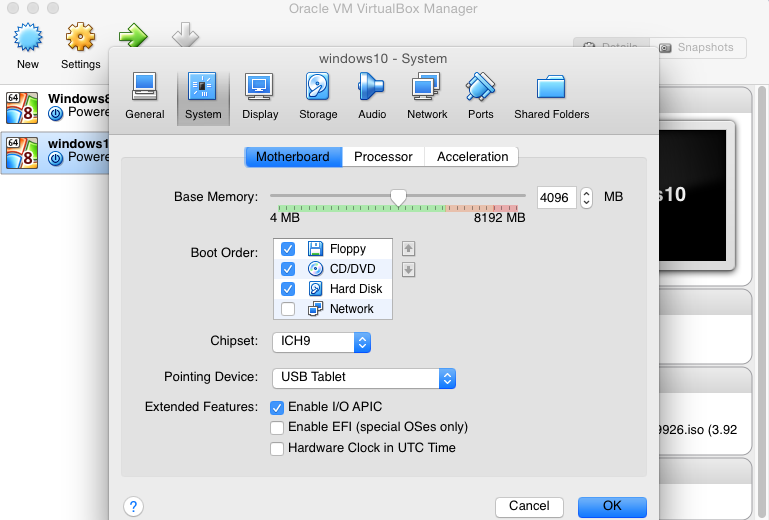Open the Network settings section
Image resolution: width=769 pixels, height=520 pixels.
[427, 96]
